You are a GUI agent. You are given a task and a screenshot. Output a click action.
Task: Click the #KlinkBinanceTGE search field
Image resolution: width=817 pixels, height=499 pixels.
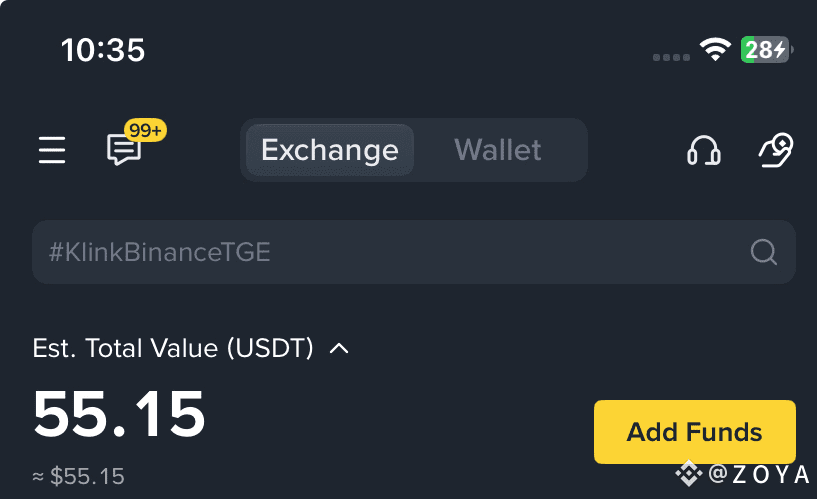(x=390, y=252)
